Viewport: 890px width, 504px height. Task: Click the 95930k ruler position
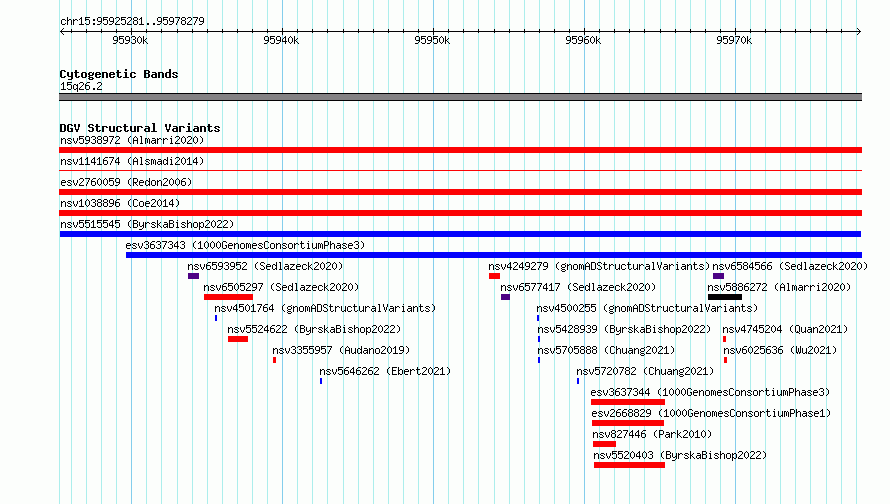pyautogui.click(x=130, y=40)
